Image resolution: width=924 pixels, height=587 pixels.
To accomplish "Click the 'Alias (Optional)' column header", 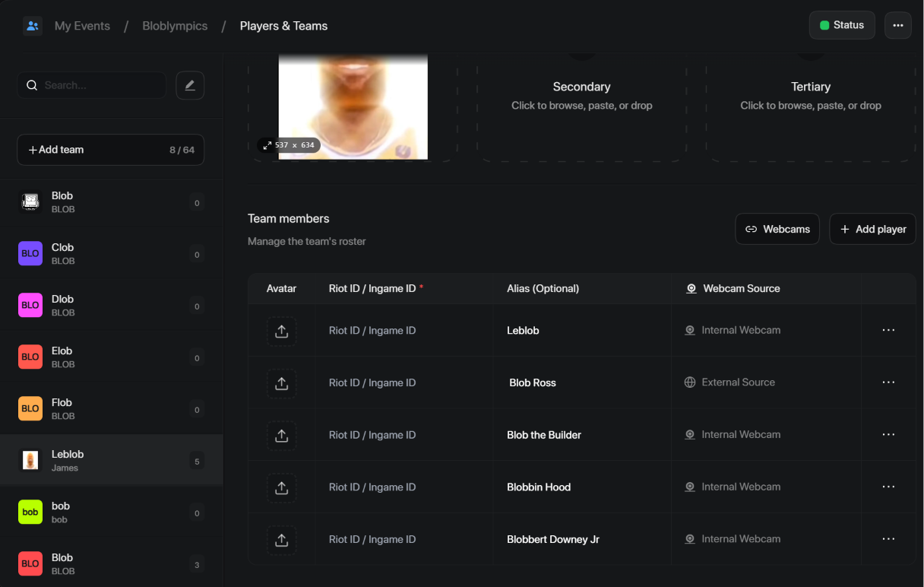I will [543, 289].
